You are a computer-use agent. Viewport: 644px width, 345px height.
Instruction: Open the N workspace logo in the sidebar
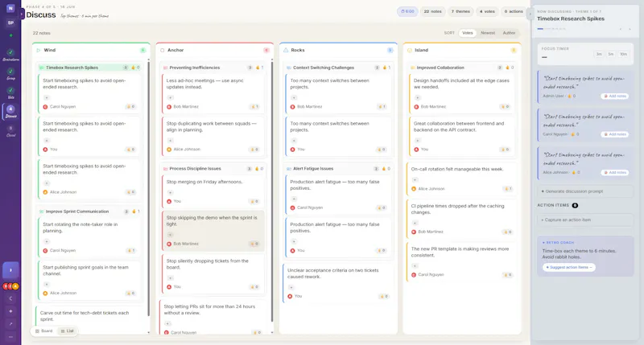[10, 8]
